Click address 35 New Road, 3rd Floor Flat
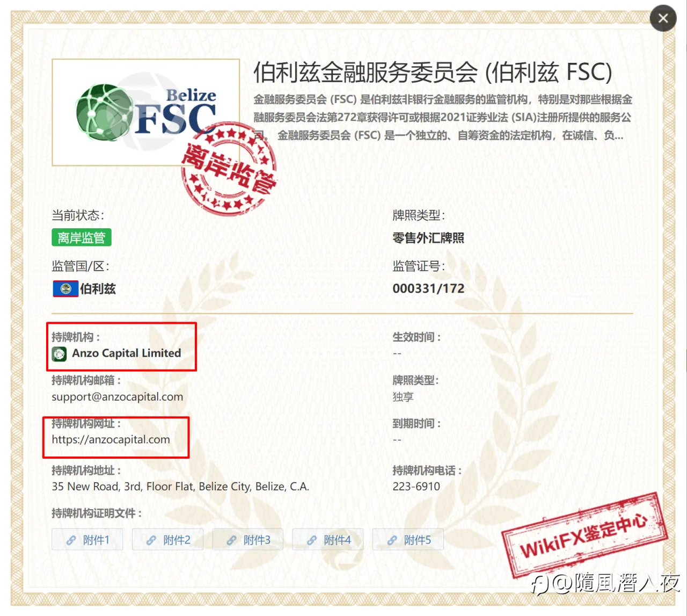The height and width of the screenshot is (616, 687). [180, 487]
